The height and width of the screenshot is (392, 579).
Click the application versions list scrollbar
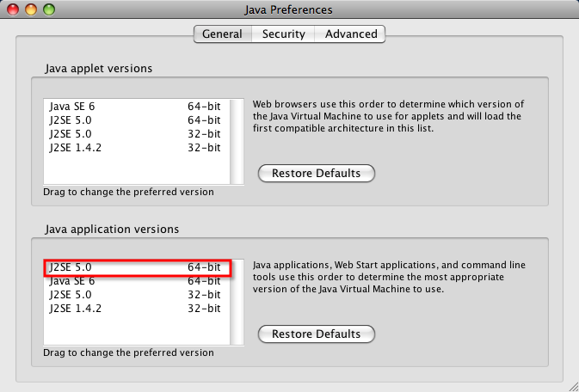237,303
